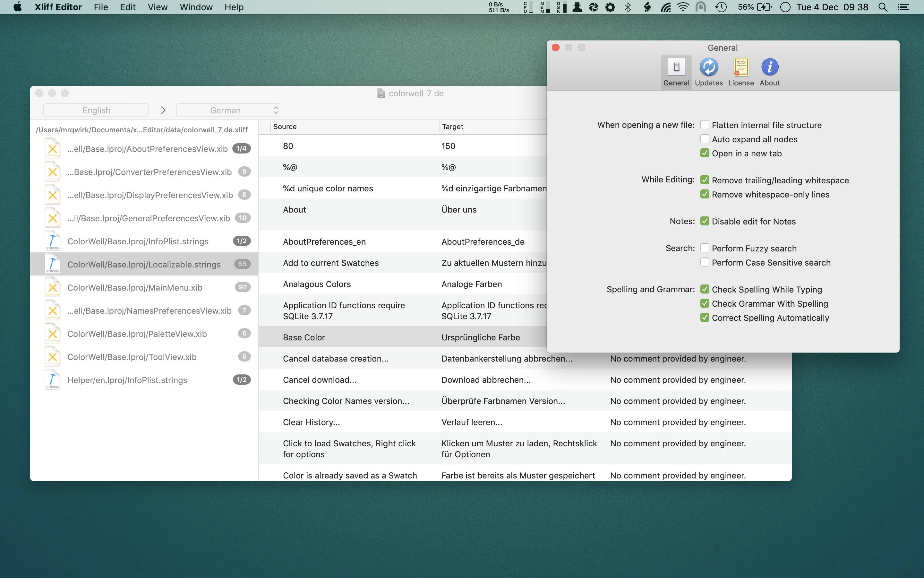Select Helper/en.lproj/InfoPlist.strings in the file list

click(144, 380)
